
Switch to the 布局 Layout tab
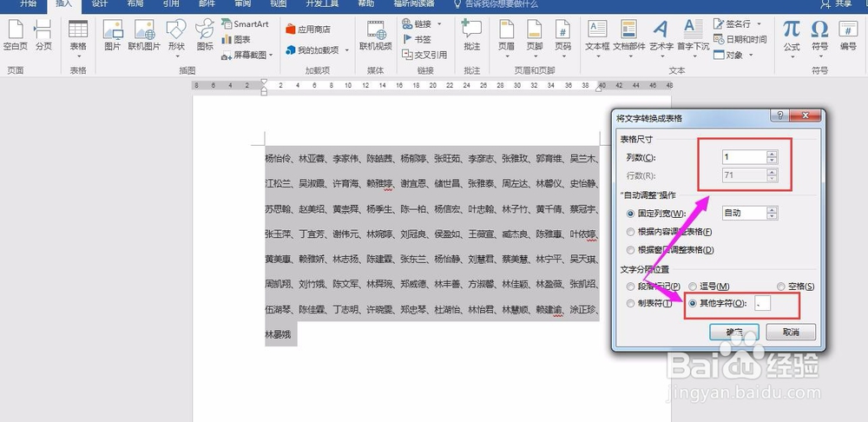[135, 3]
